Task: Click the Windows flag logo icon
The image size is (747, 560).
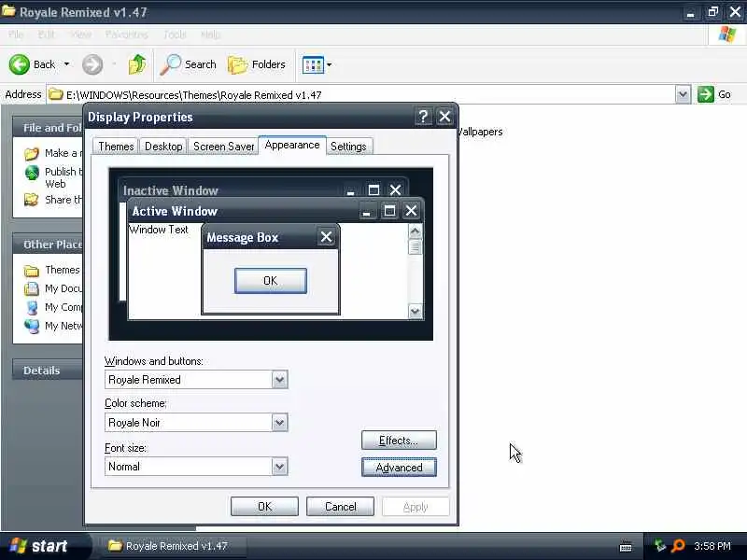Action: point(726,35)
